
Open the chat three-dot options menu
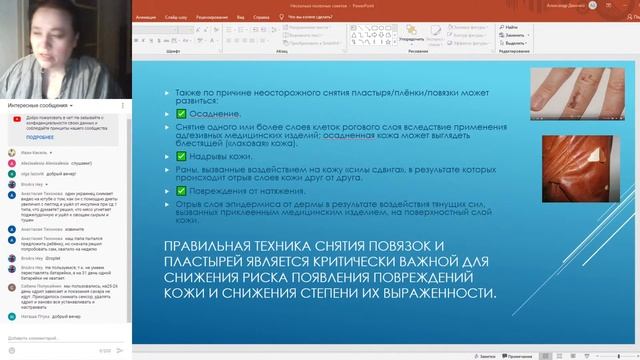122,105
